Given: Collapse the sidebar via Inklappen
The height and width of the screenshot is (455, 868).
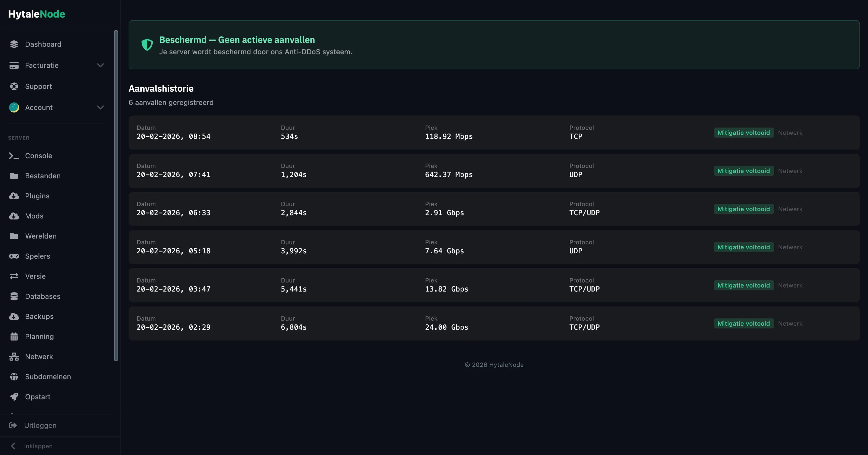Looking at the screenshot, I should pyautogui.click(x=38, y=445).
